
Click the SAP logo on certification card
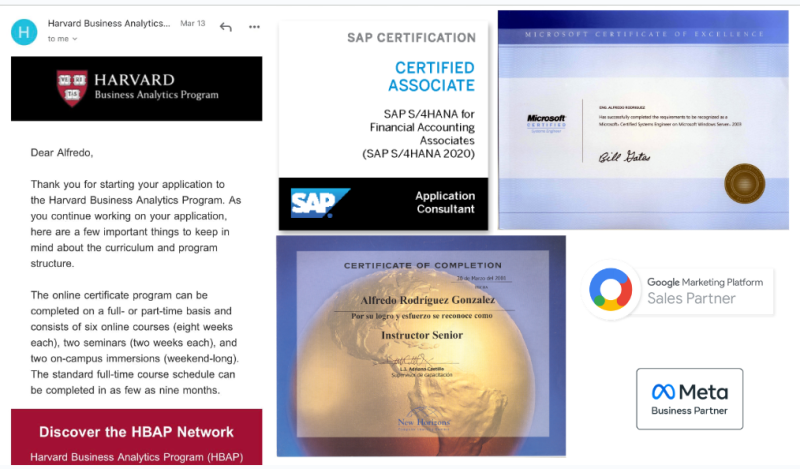click(x=318, y=204)
